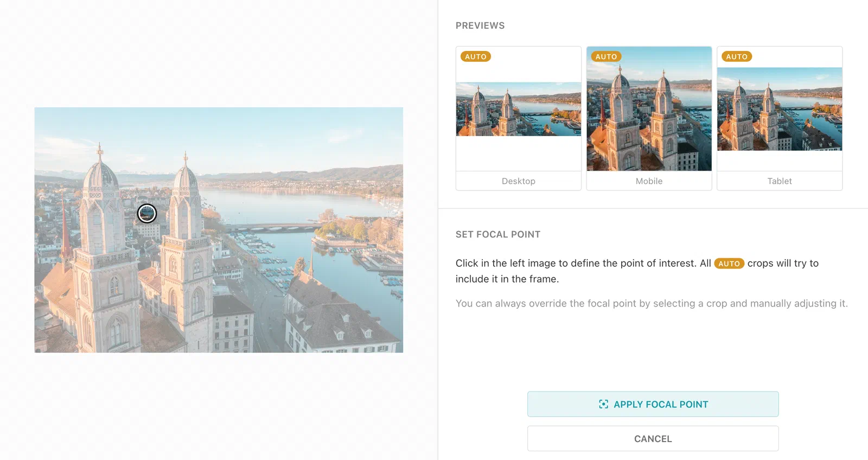Click the Desktop label under the preview
The width and height of the screenshot is (868, 460).
(x=518, y=181)
